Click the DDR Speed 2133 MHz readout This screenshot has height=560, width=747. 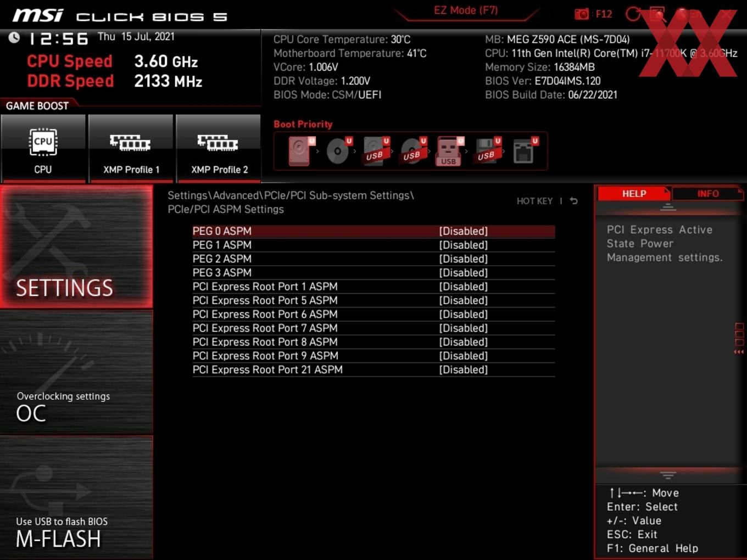pyautogui.click(x=115, y=81)
